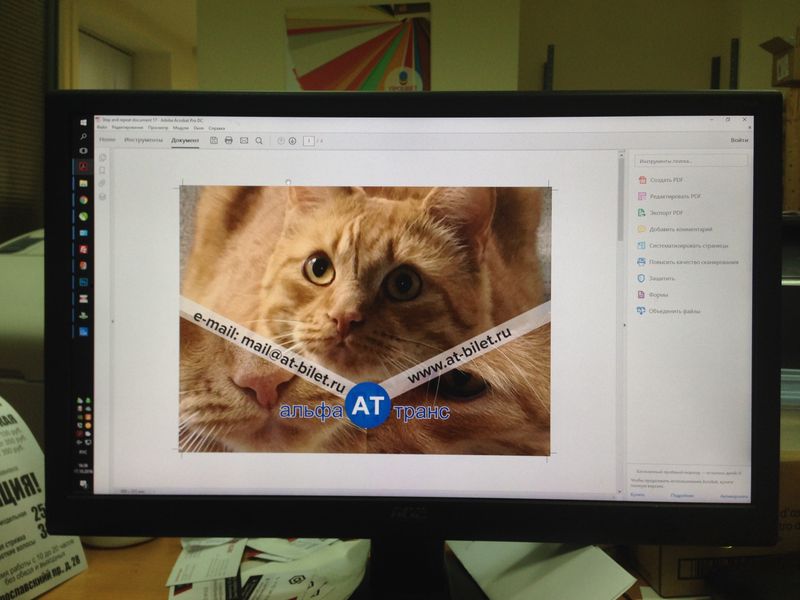
Task: Switch to the Инструменты tab
Action: point(144,140)
